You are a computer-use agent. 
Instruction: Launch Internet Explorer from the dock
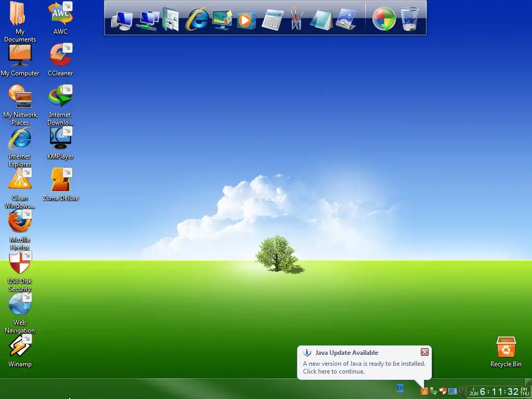coord(197,19)
